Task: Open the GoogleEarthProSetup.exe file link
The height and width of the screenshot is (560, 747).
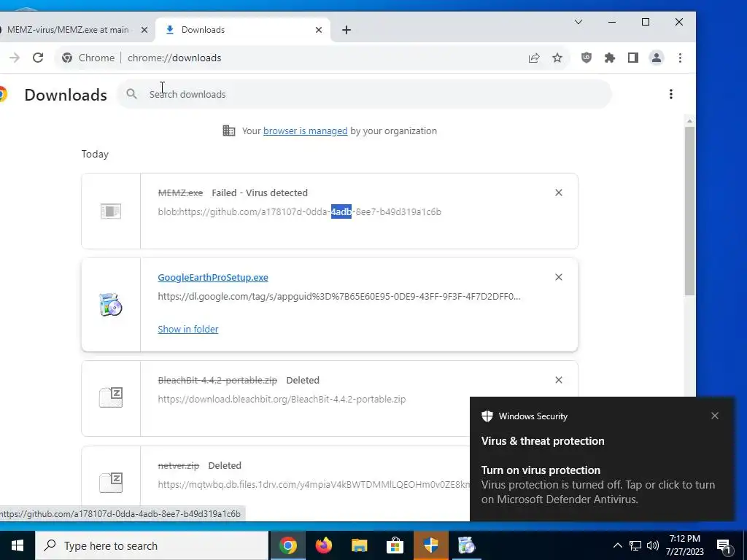Action: point(213,277)
